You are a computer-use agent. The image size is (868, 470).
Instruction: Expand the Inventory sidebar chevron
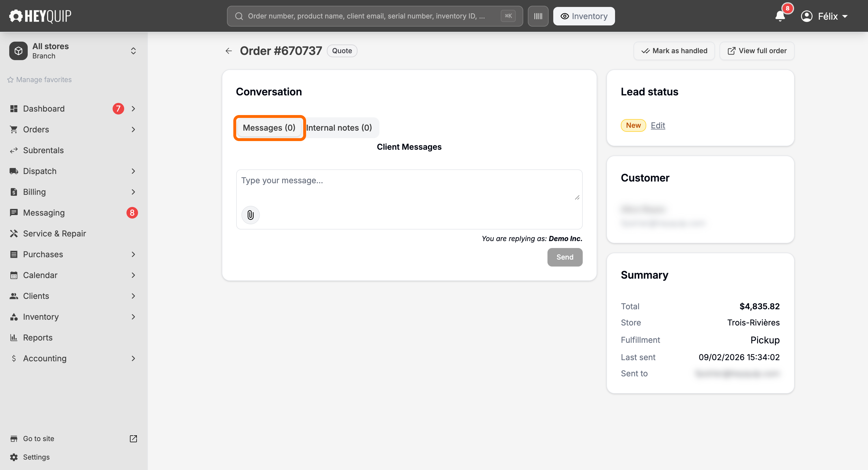[x=133, y=317]
